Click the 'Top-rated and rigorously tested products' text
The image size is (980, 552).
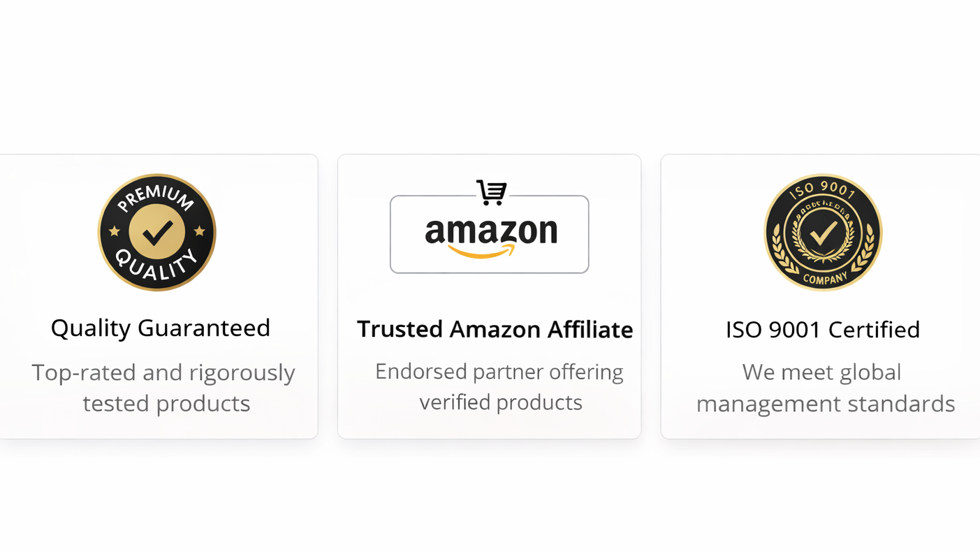tap(163, 388)
